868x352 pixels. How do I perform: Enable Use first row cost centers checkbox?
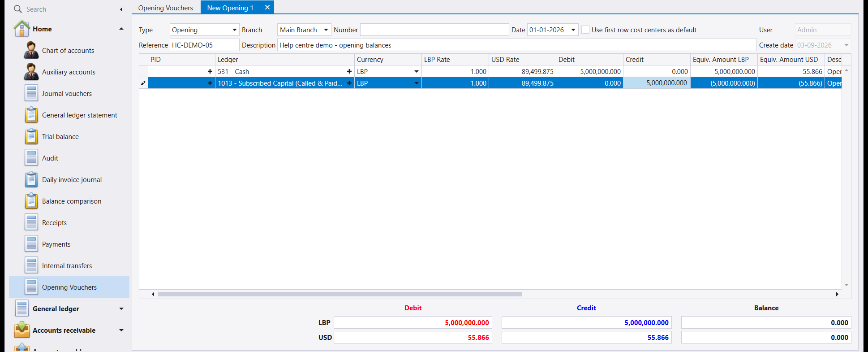point(585,30)
